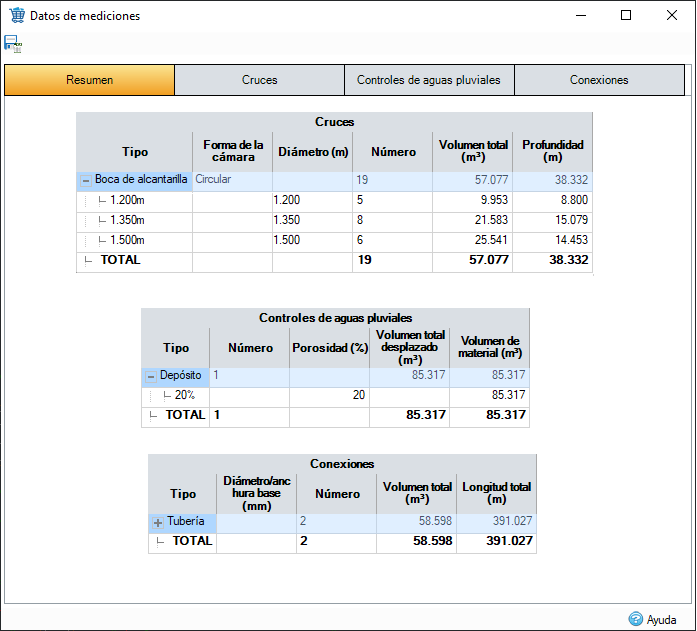Click the Controles de aguas pluviales TOTAL label
This screenshot has height=631, width=697.
185,415
